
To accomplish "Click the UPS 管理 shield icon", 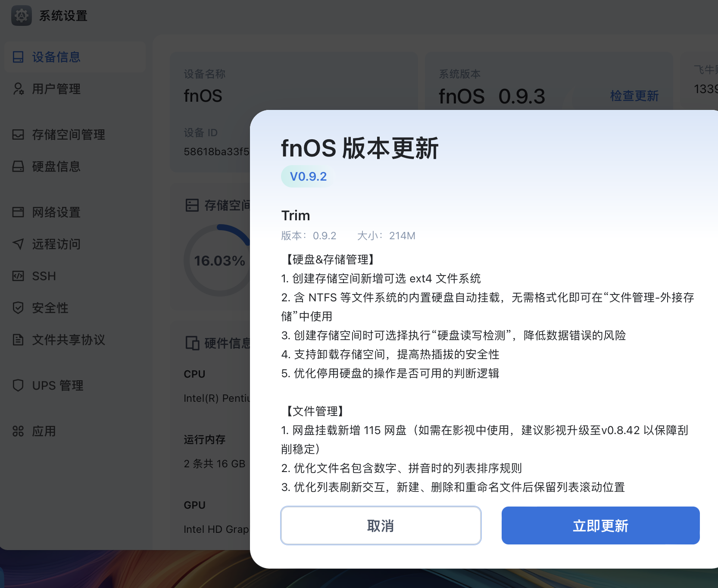I will click(x=18, y=385).
